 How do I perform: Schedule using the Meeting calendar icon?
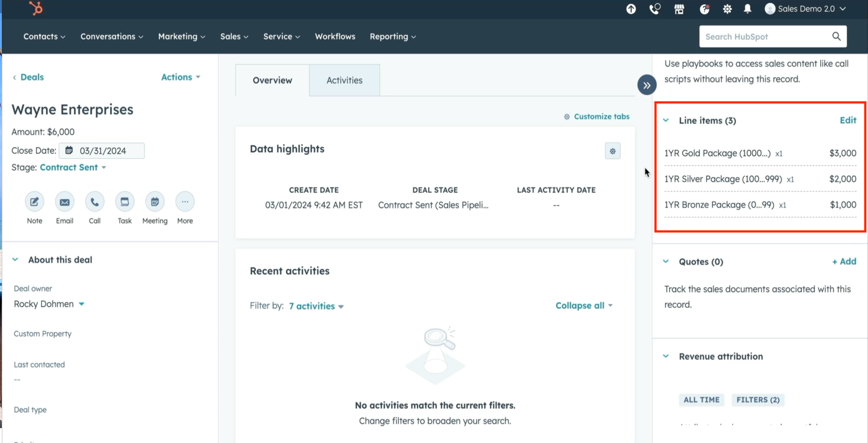[x=155, y=202]
